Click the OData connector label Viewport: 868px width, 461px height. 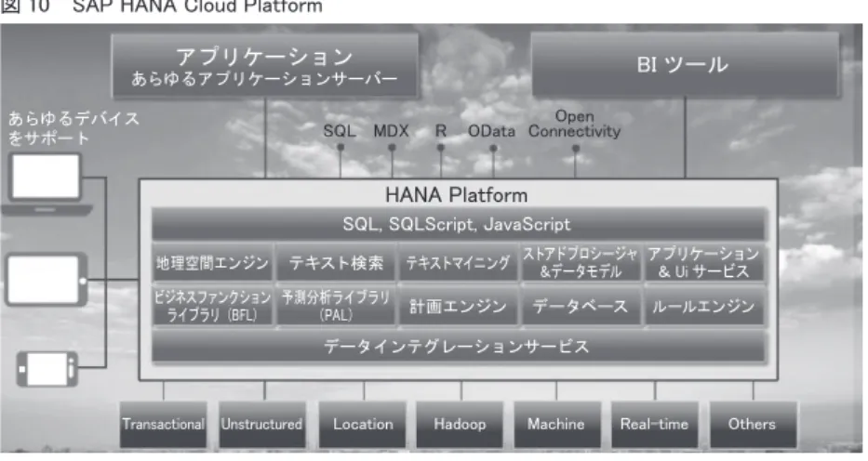491,131
